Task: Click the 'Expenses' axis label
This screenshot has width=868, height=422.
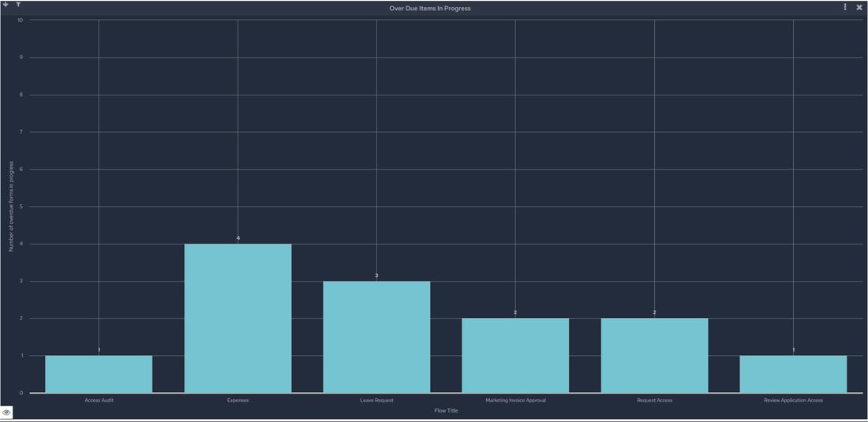Action: tap(238, 400)
